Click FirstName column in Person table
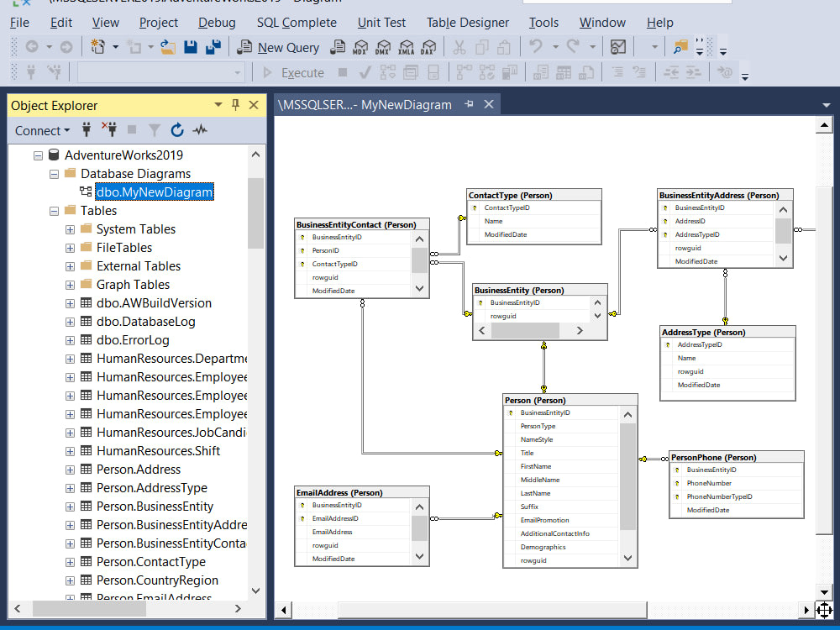Screen dimensions: 840x630 point(536,466)
